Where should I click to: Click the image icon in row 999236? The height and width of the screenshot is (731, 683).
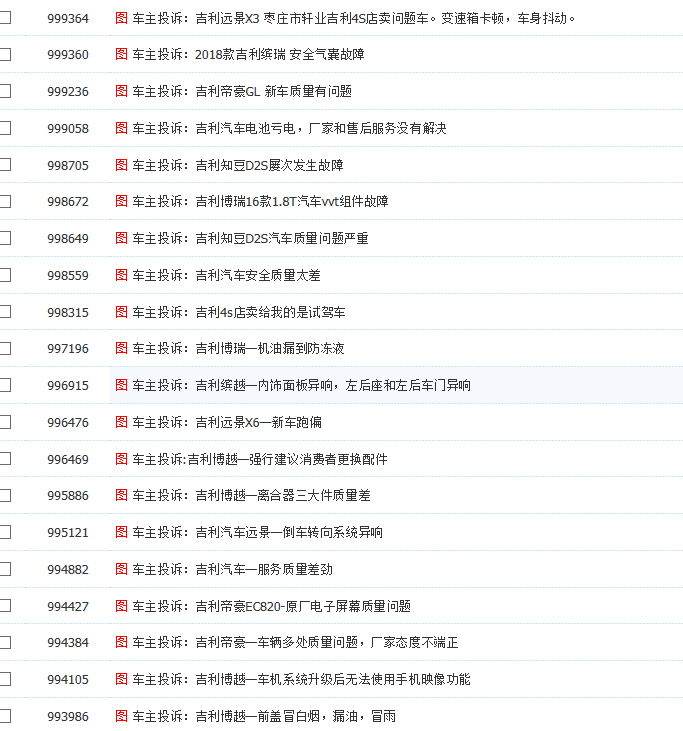tap(121, 91)
